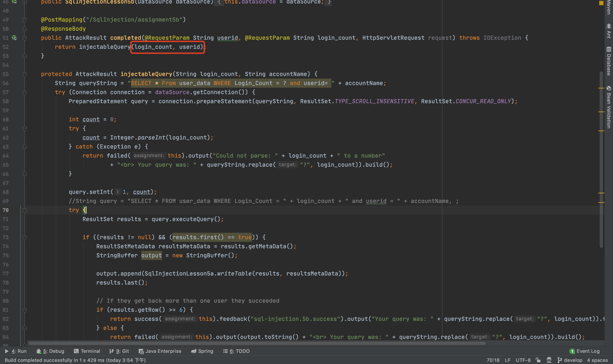Change UTF-8 file encoding in status bar
This screenshot has height=364, width=613.
point(523,360)
